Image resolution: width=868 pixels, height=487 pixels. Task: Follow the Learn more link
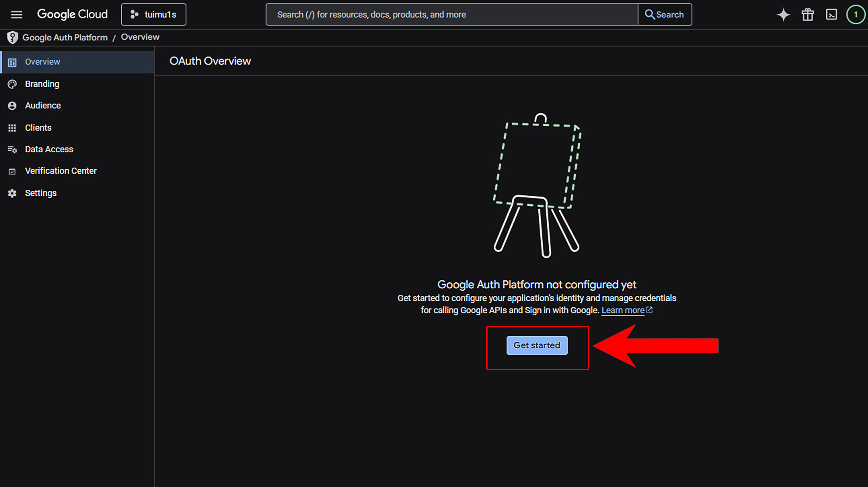click(623, 310)
